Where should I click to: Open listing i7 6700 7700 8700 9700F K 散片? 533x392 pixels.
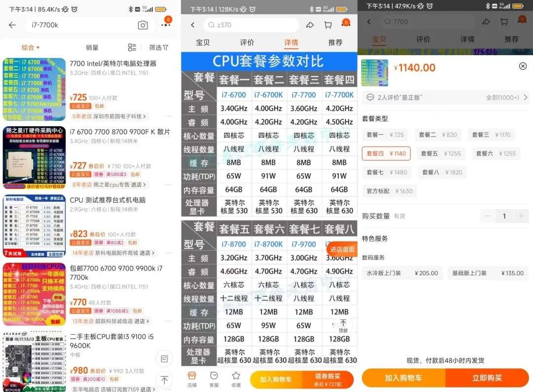(x=120, y=132)
